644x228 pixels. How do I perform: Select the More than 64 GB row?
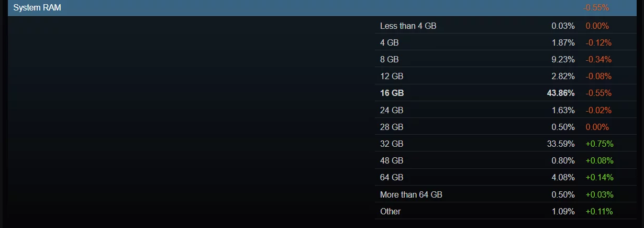coord(411,194)
